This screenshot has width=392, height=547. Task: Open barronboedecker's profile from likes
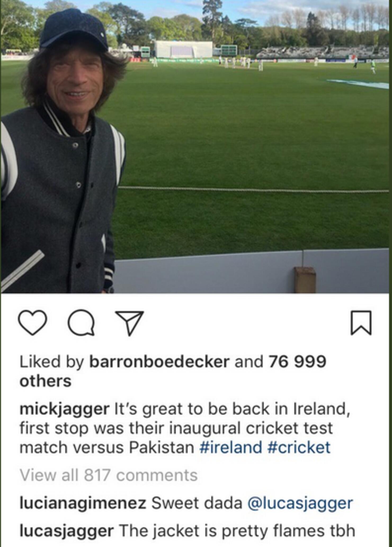click(159, 361)
